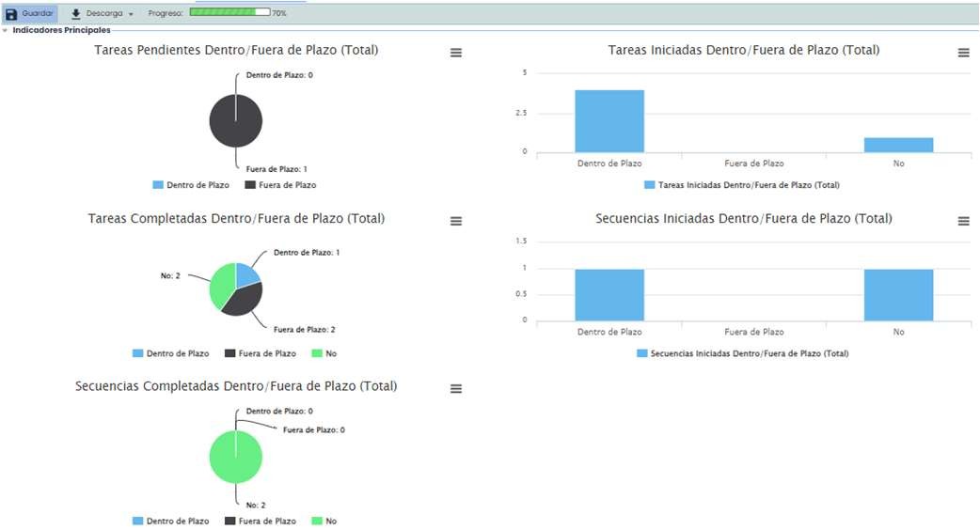980x530 pixels.
Task: Collapse the Indicadores Principales section
Action: [6, 30]
